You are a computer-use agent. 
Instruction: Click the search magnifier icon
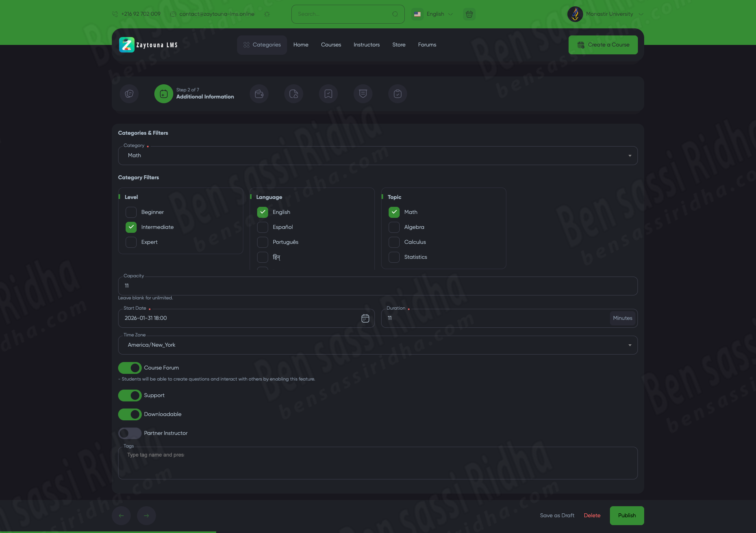(395, 14)
